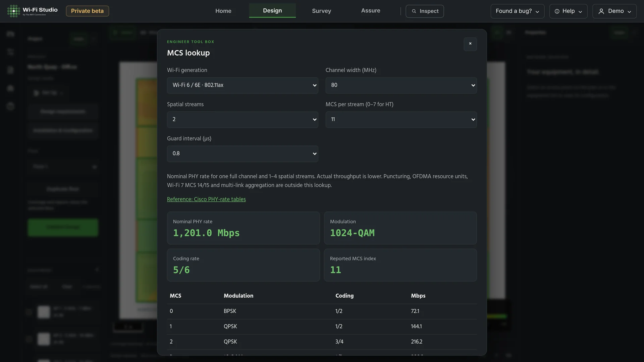
Task: Open the Channel width dropdown
Action: click(401, 85)
